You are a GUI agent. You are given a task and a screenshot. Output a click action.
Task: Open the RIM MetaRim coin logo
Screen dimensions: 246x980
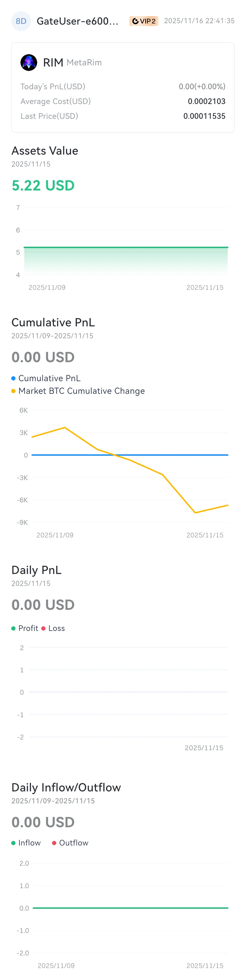coord(29,62)
